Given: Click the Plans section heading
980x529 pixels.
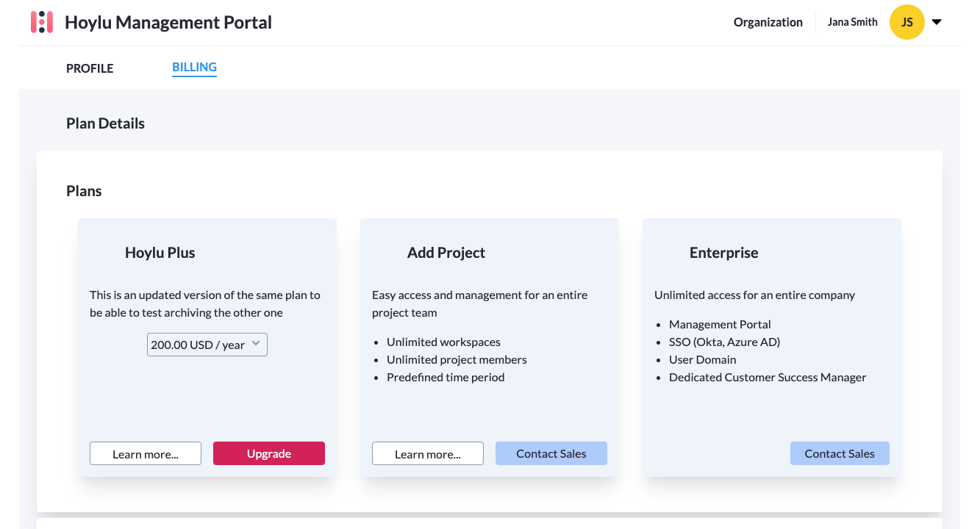Looking at the screenshot, I should point(84,191).
